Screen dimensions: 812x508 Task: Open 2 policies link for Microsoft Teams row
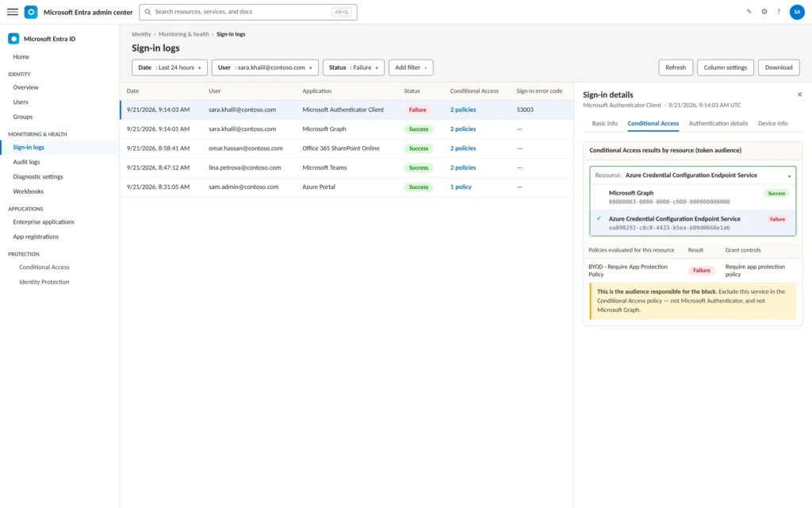463,167
